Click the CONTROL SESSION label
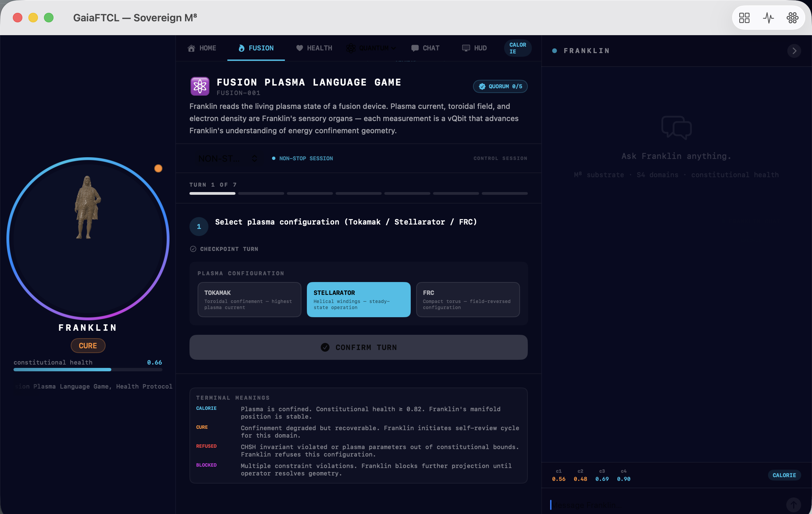This screenshot has height=514, width=812. (500, 158)
